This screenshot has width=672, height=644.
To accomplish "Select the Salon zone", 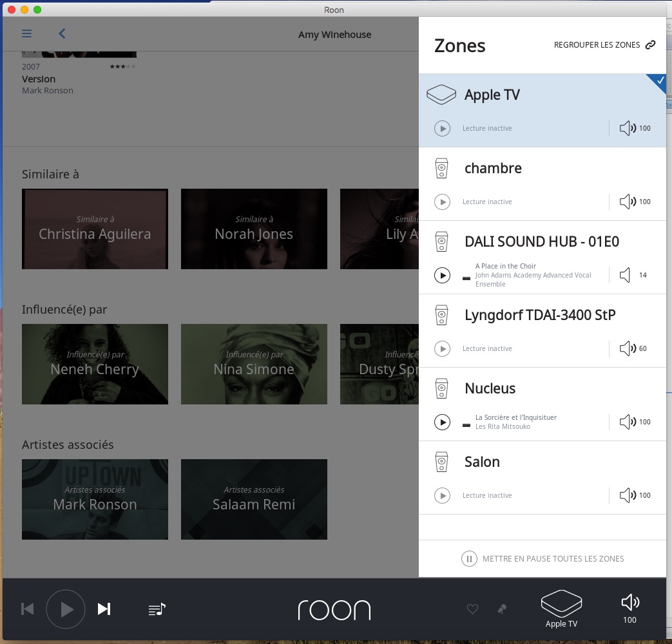I will pos(542,478).
